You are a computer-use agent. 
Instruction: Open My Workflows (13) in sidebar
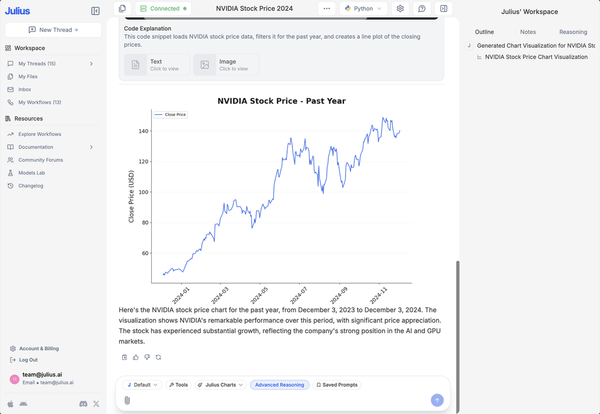(x=40, y=102)
